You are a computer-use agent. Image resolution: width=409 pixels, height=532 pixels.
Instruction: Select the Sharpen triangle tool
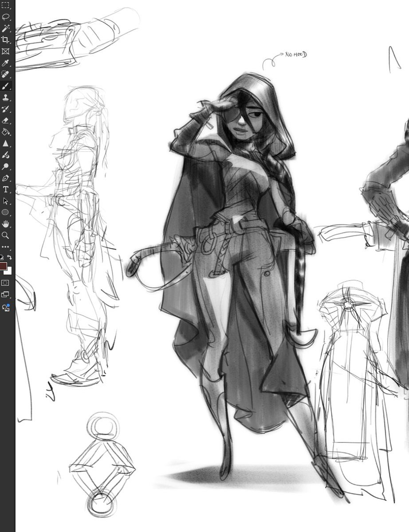click(6, 144)
